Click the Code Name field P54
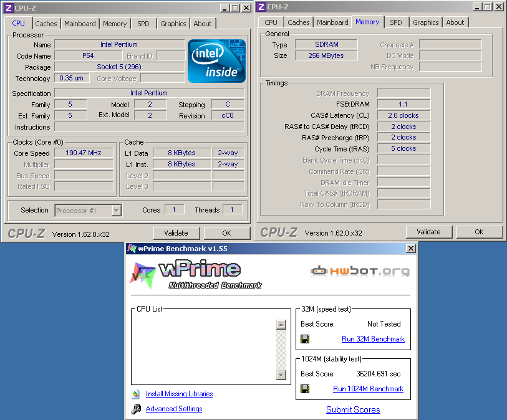This screenshot has width=507, height=420. 89,55
